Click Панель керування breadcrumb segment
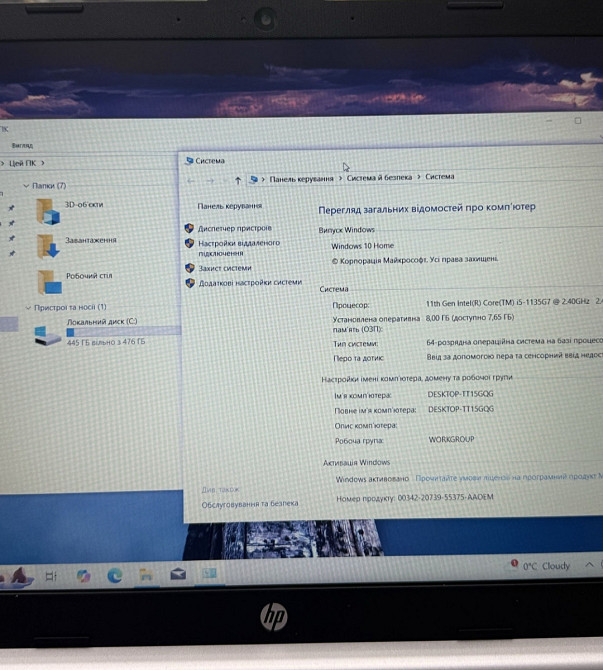Screen dimensions: 603x670 click(301, 179)
